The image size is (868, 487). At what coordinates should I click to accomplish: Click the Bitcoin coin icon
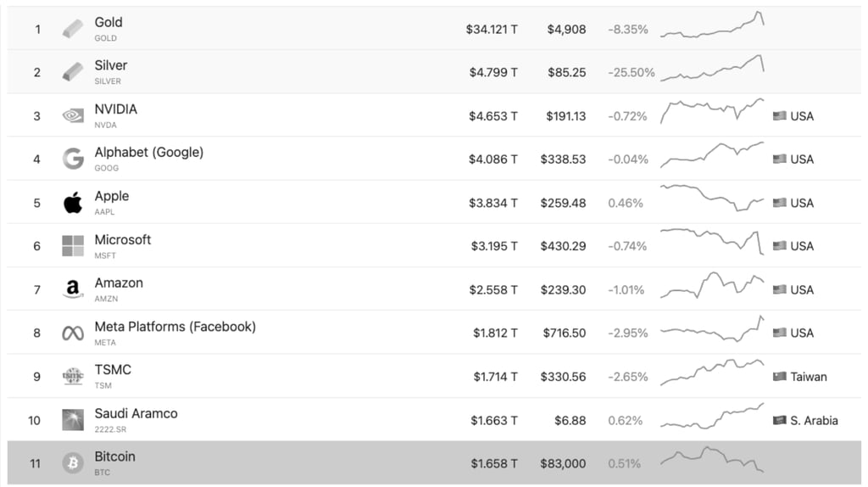(73, 463)
